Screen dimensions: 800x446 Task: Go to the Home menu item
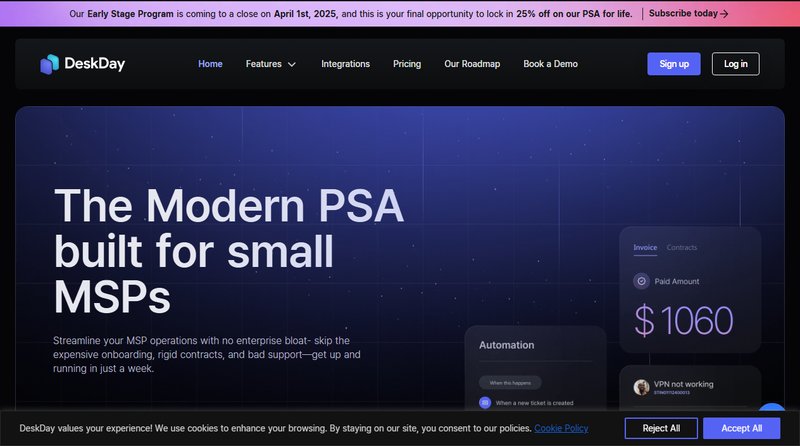[210, 64]
